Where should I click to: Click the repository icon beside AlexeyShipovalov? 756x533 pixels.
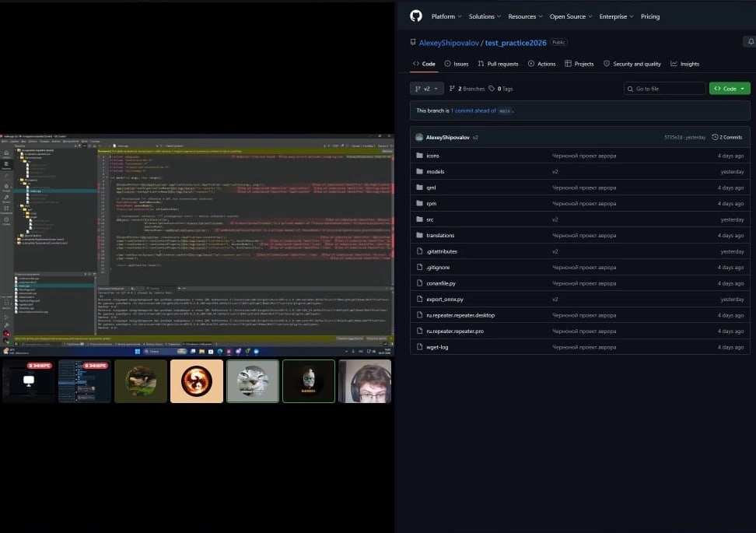pyautogui.click(x=413, y=43)
